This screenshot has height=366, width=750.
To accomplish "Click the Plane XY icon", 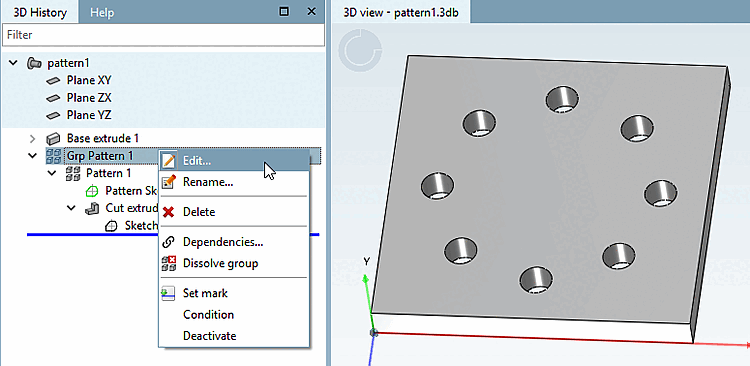I will tap(53, 80).
